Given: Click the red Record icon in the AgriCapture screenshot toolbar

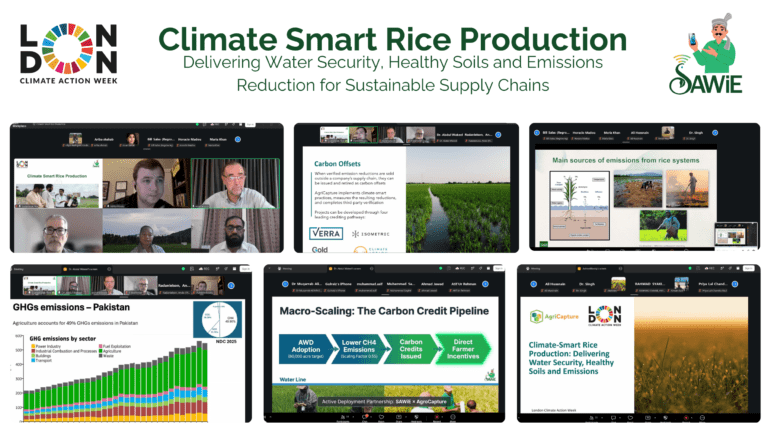Looking at the screenshot, I should point(686,418).
